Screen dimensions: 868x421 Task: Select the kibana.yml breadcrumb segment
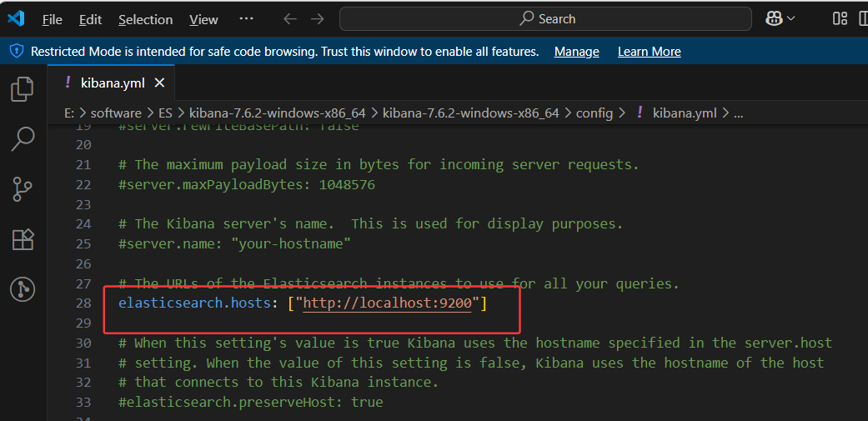pos(685,113)
